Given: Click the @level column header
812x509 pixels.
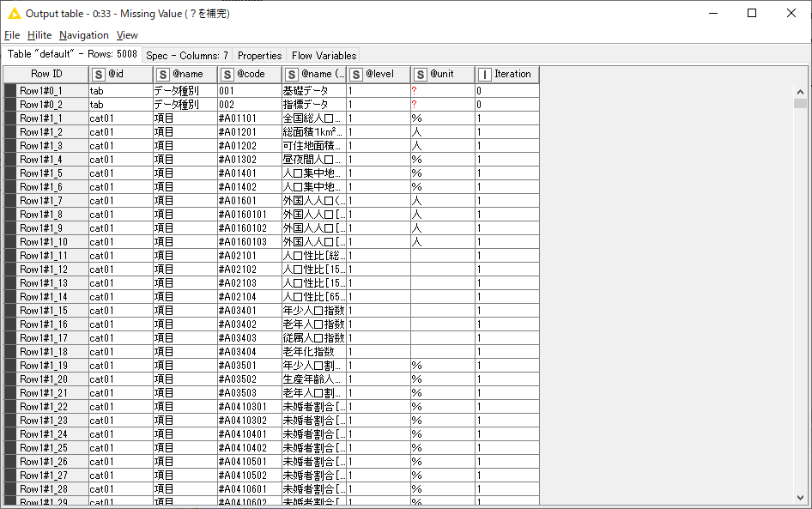Looking at the screenshot, I should pyautogui.click(x=379, y=74).
